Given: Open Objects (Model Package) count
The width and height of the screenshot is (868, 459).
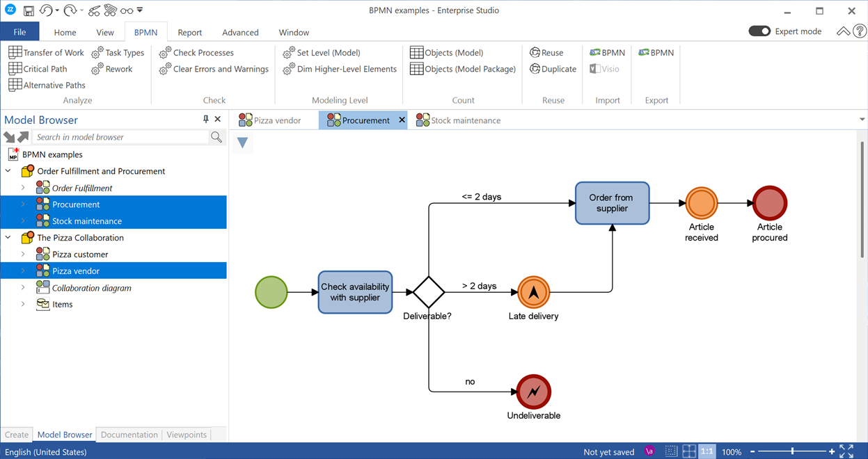Looking at the screenshot, I should 463,69.
